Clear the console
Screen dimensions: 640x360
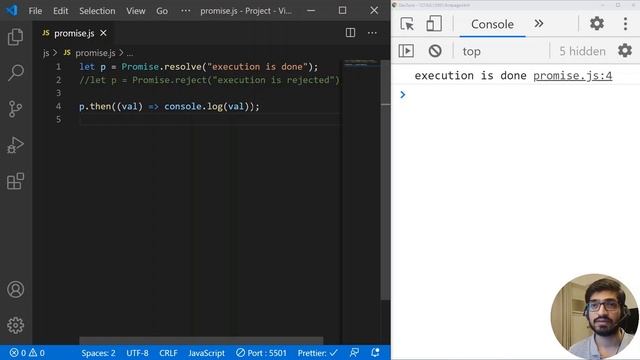tap(435, 51)
